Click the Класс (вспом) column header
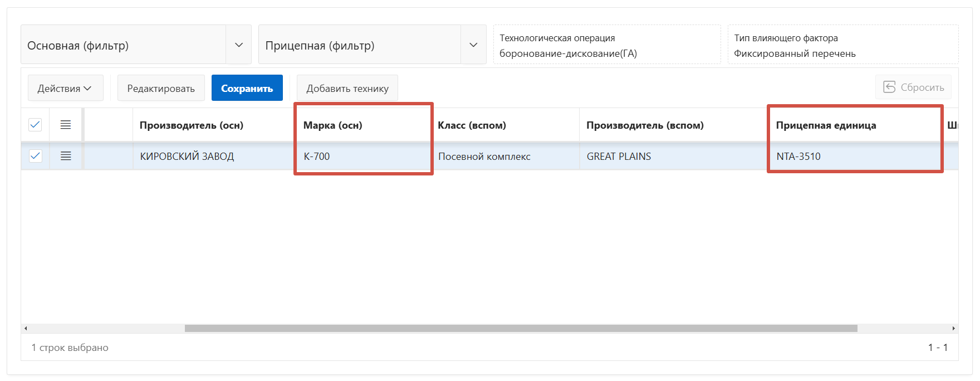The image size is (980, 381). point(472,125)
